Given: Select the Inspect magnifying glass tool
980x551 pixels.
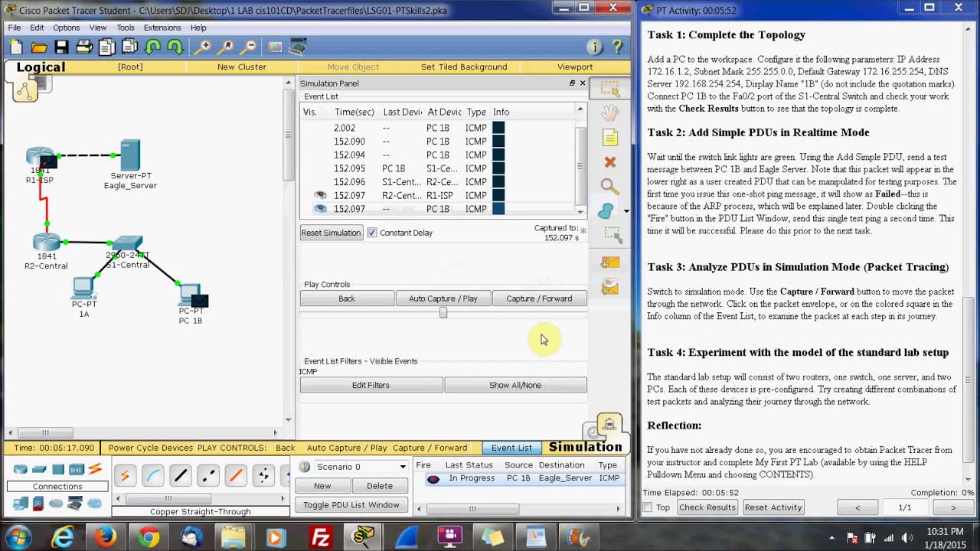Looking at the screenshot, I should (x=610, y=186).
